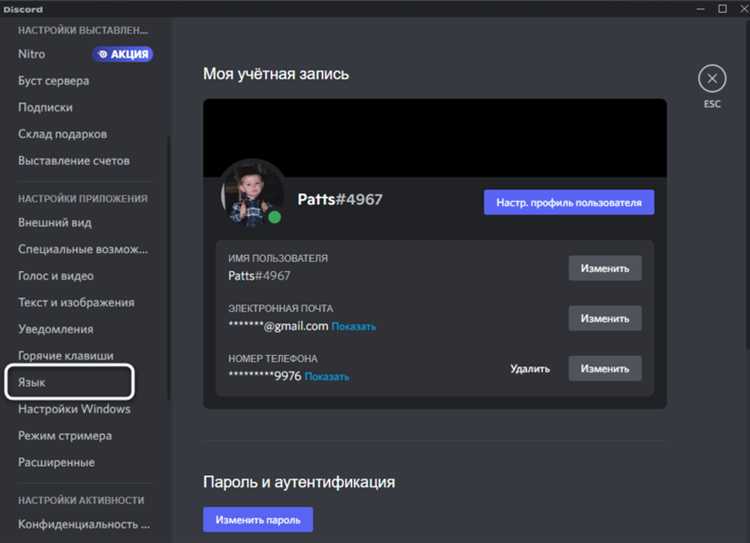Viewport: 750px width, 543px height.
Task: Click the Настройки активности section header
Action: point(81,500)
